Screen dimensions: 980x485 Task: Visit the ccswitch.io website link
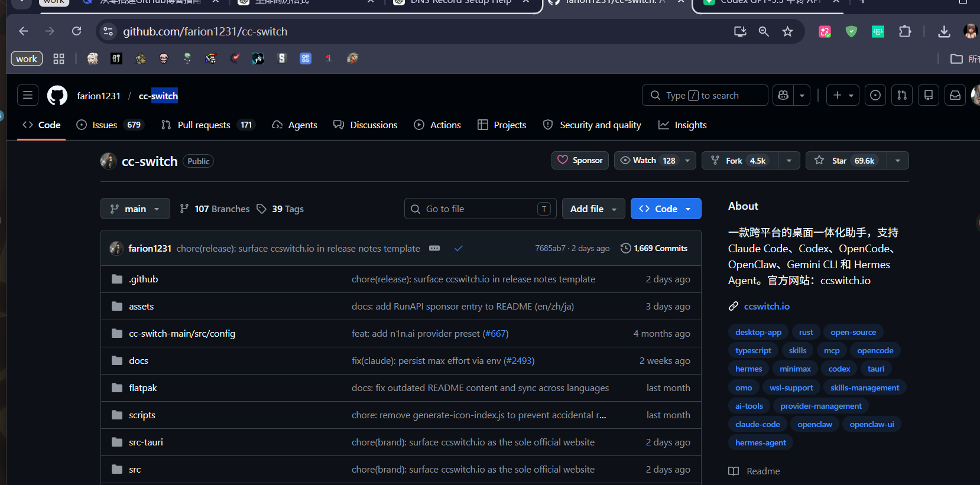pos(767,306)
